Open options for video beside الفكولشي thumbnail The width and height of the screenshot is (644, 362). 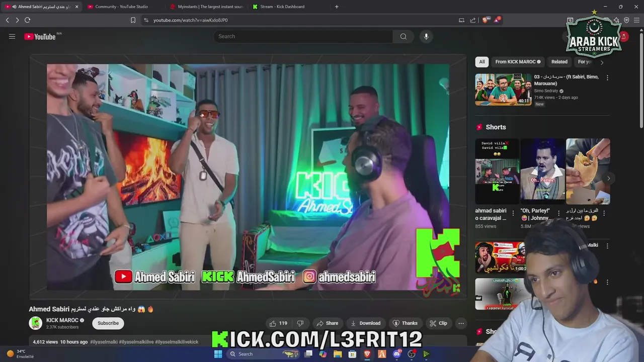coord(607,246)
